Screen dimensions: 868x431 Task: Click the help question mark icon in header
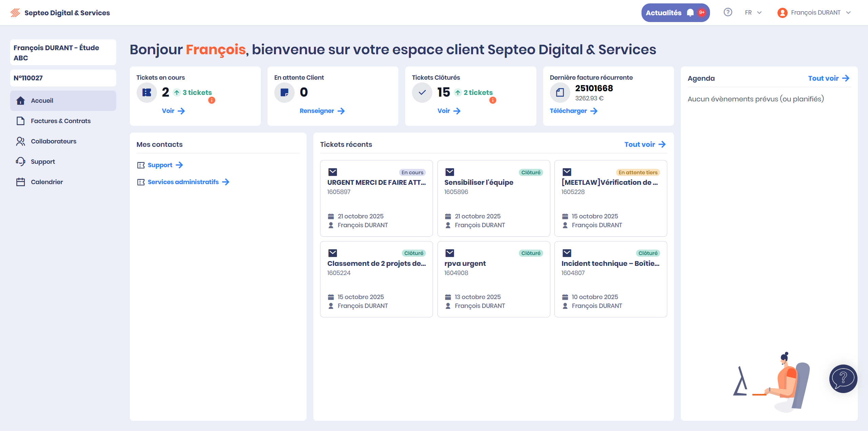click(x=728, y=13)
